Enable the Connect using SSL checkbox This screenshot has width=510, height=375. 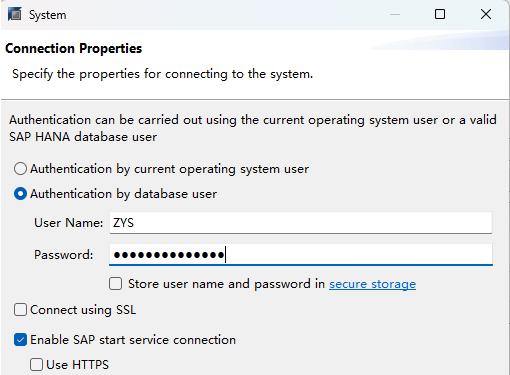click(x=20, y=310)
